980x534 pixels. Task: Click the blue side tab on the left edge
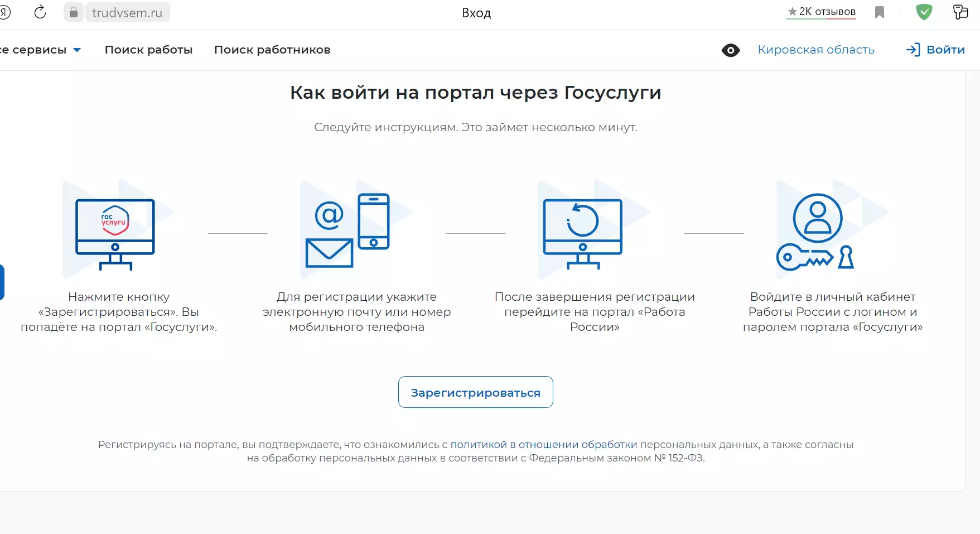[2, 282]
